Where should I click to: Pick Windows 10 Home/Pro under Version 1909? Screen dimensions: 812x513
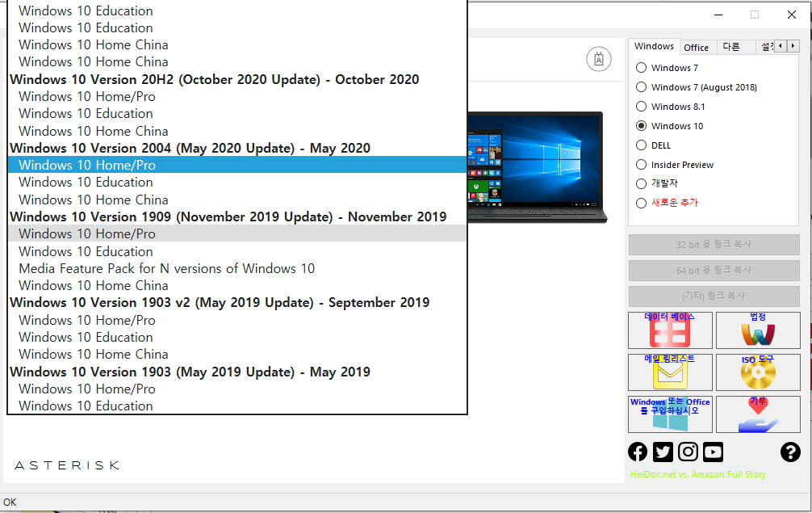(237, 233)
